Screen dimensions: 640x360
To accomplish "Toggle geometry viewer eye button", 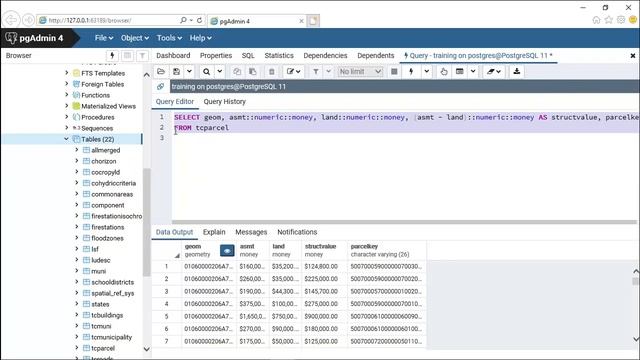I will tap(227, 250).
